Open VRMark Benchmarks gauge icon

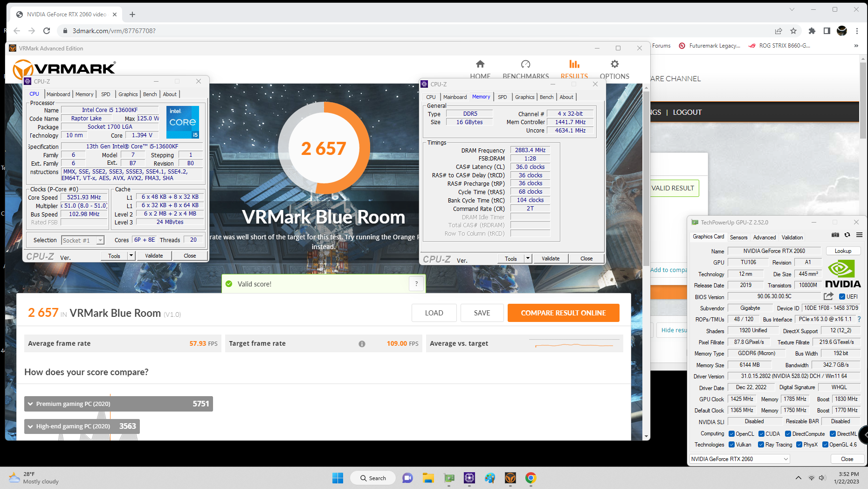click(525, 64)
